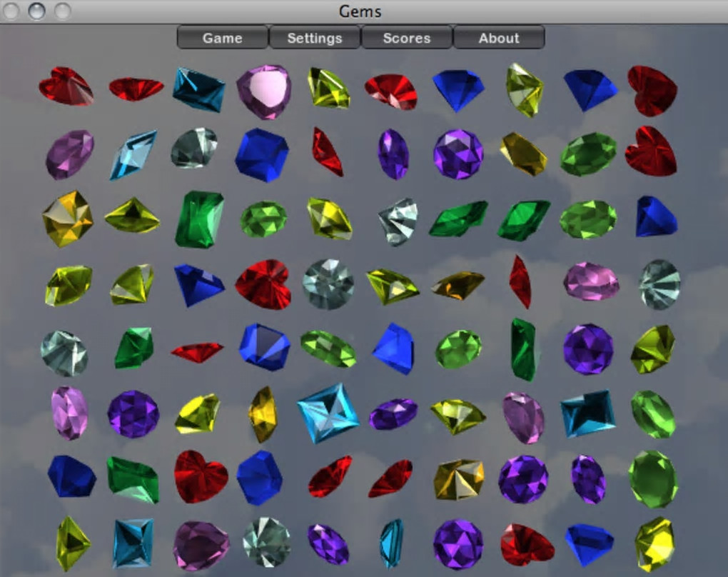The width and height of the screenshot is (728, 577).
Task: Select the gold faceted gem in row seven
Action: [459, 480]
